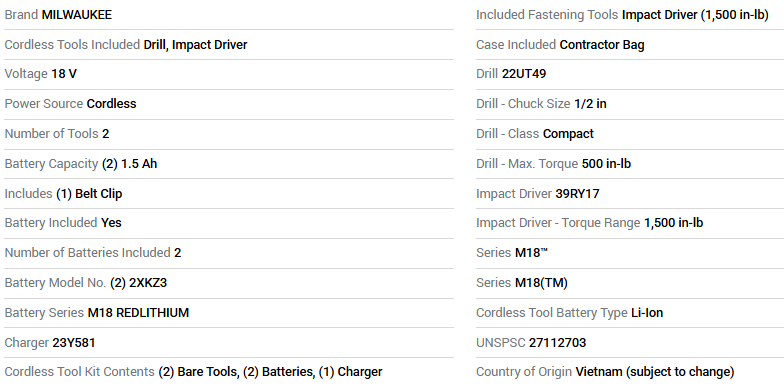Click the 'UNSPSC' label
This screenshot has width=784, height=385.
point(500,343)
